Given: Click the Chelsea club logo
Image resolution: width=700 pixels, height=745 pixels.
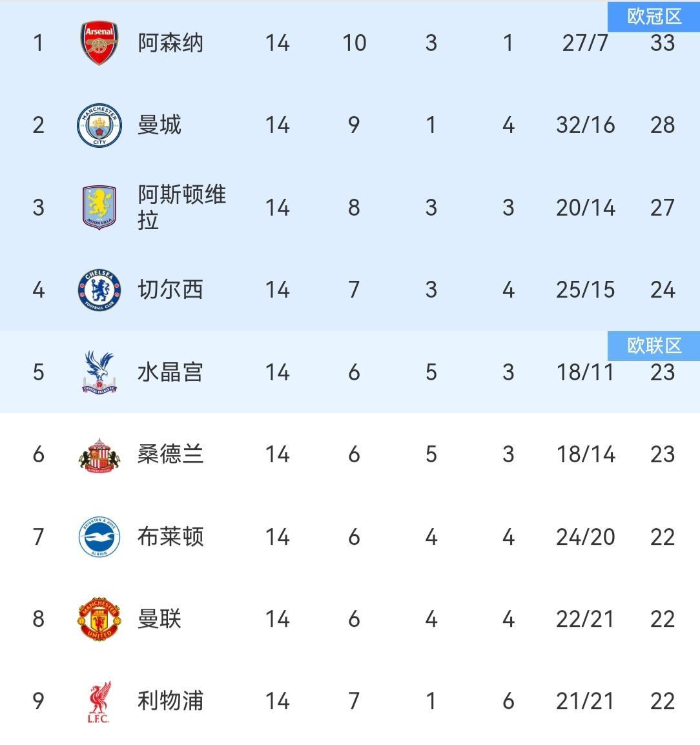Looking at the screenshot, I should pyautogui.click(x=99, y=290).
